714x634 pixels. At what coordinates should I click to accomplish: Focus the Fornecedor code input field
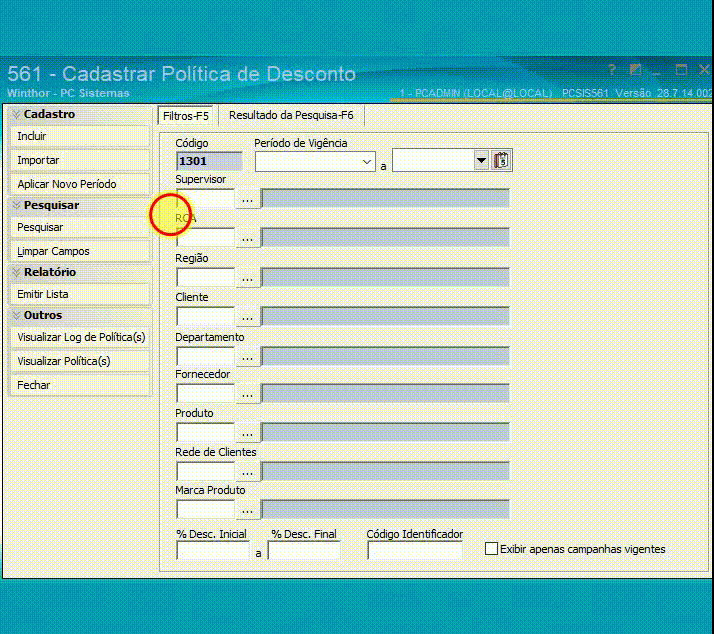[205, 394]
